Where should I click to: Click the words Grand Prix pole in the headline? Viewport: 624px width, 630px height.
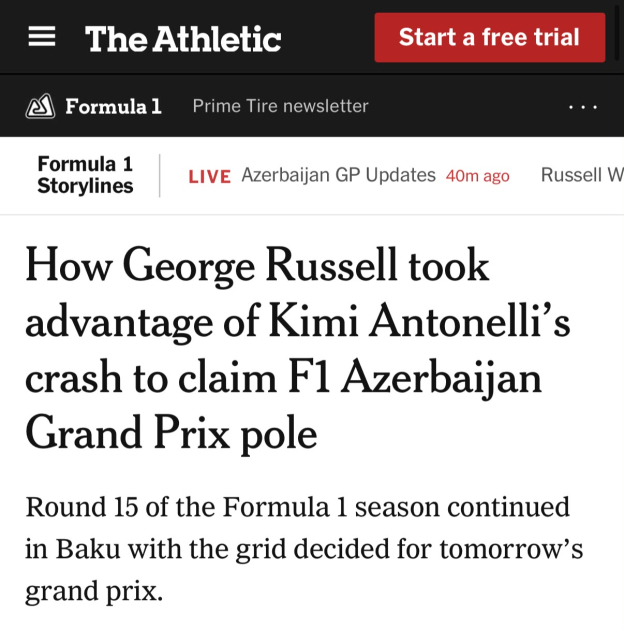(x=171, y=434)
